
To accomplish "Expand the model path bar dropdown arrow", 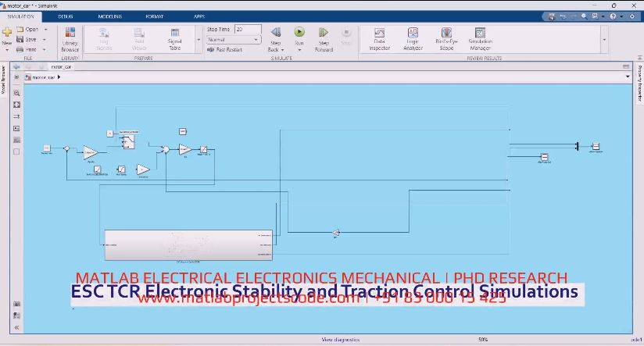I will (628, 77).
